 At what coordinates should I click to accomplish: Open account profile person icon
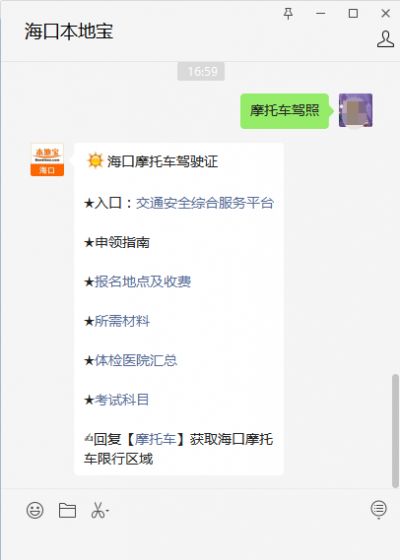coord(385,39)
